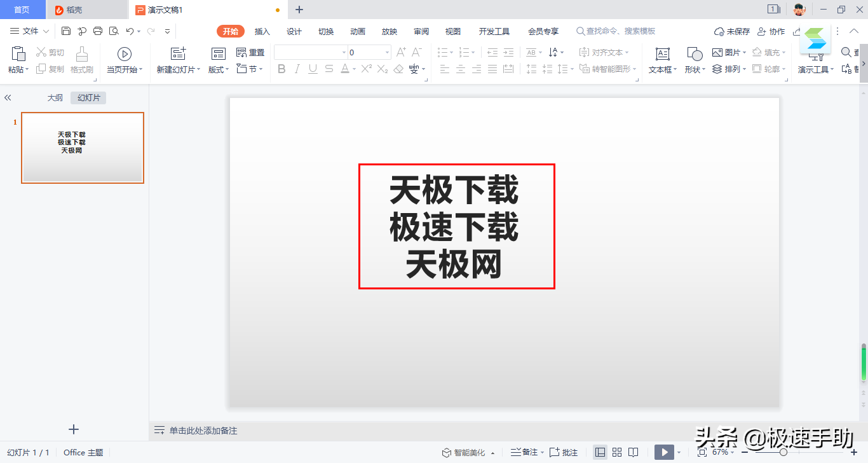Image resolution: width=868 pixels, height=463 pixels.
Task: Toggle Strikethrough formatting
Action: point(329,69)
